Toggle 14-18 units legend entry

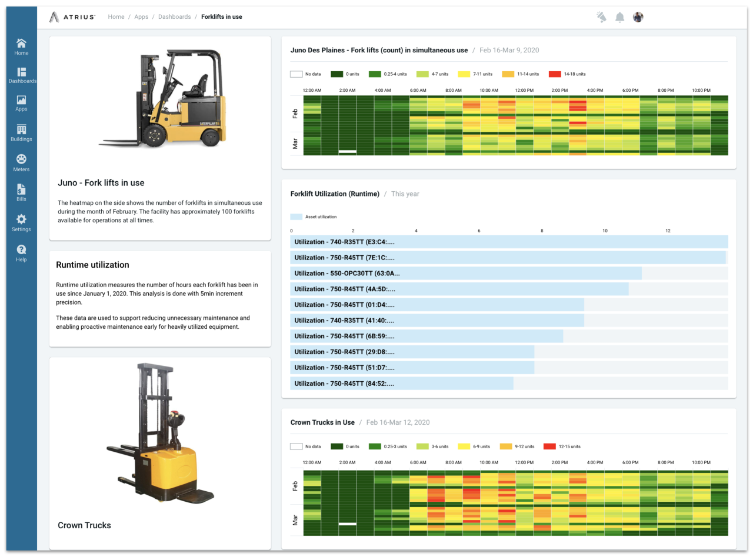(x=567, y=74)
